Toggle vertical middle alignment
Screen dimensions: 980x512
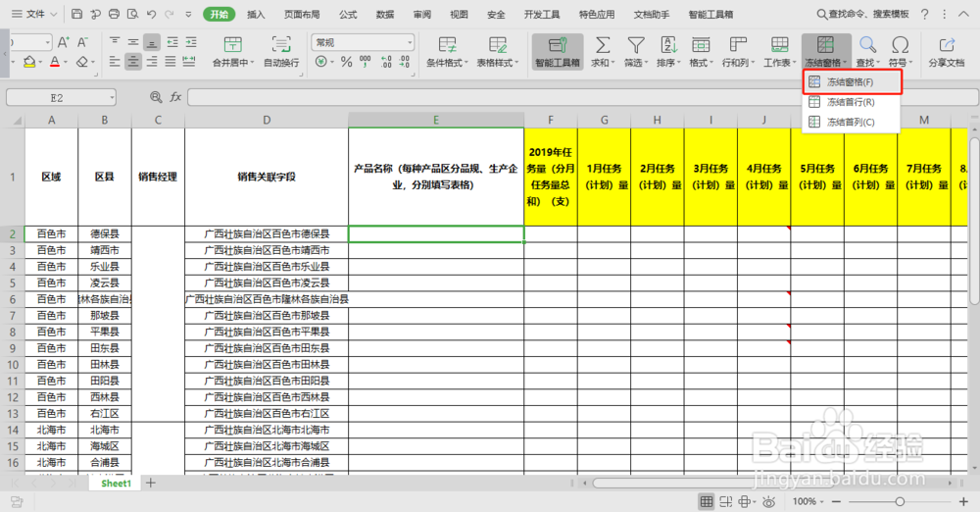(x=133, y=42)
